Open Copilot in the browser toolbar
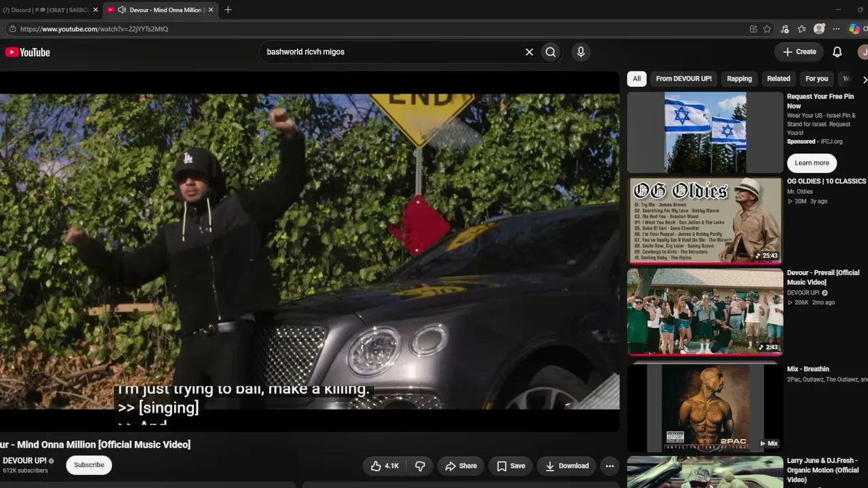 coord(854,29)
